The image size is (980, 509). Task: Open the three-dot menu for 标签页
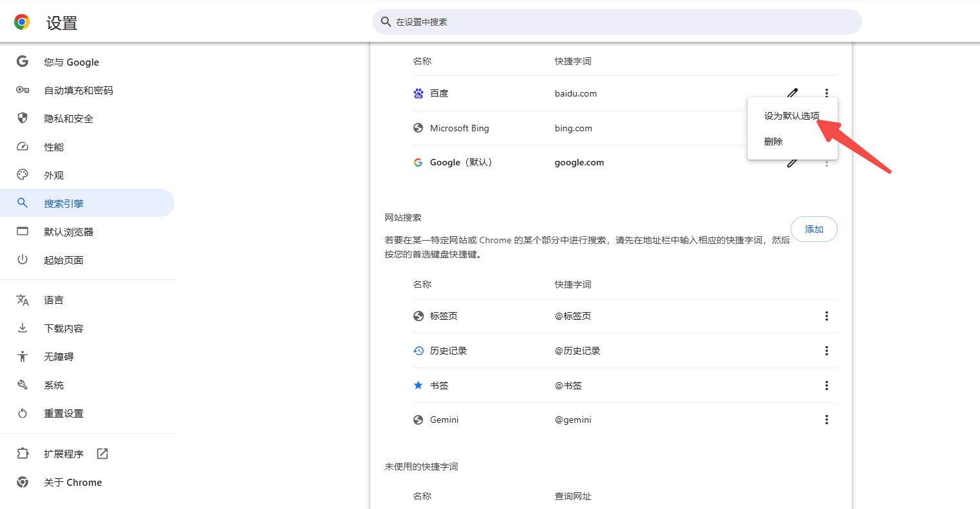827,316
